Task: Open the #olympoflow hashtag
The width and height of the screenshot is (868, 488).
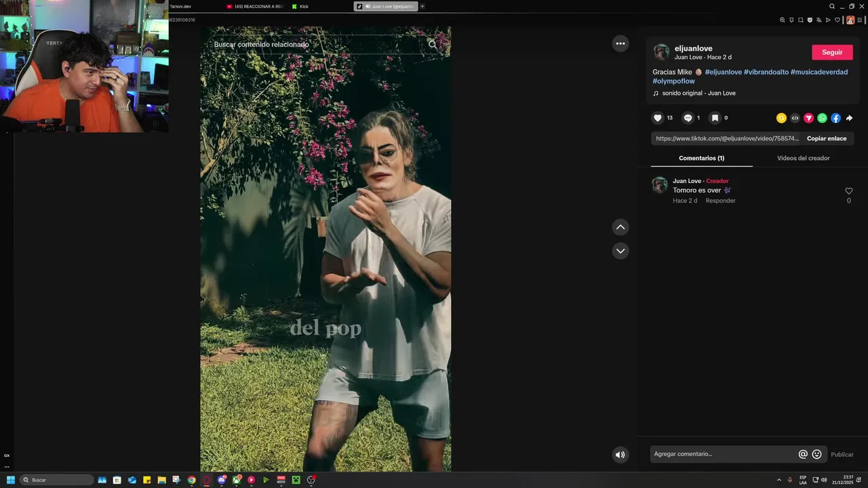Action: click(673, 81)
